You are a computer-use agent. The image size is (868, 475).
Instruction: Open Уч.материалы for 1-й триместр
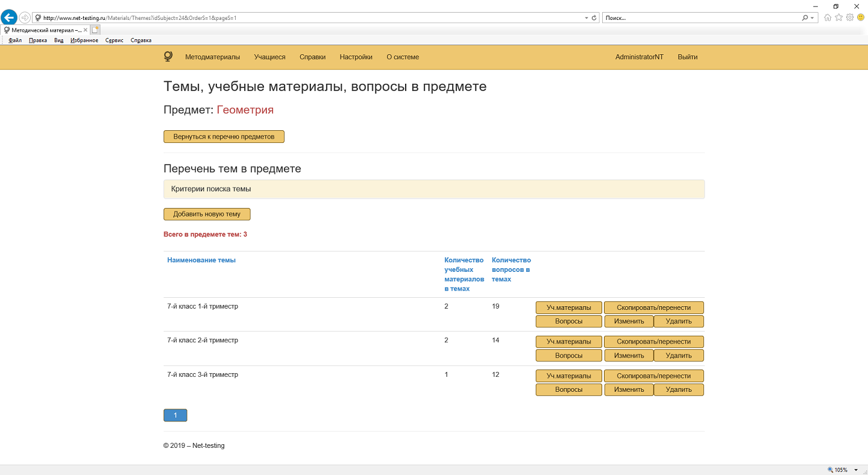tap(569, 307)
